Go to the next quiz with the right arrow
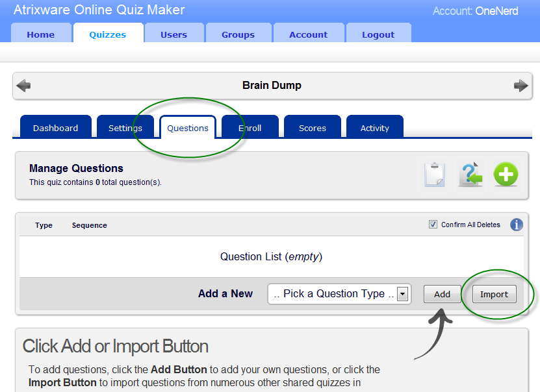 tap(521, 86)
